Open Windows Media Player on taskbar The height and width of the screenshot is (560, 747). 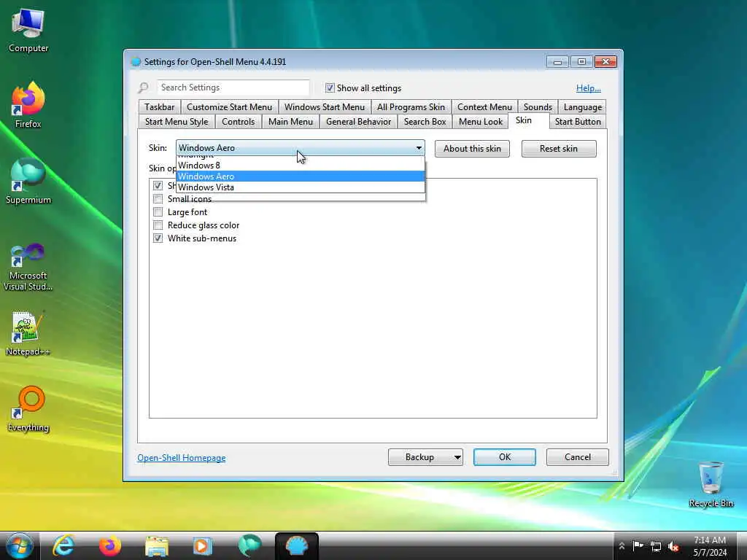click(203, 545)
